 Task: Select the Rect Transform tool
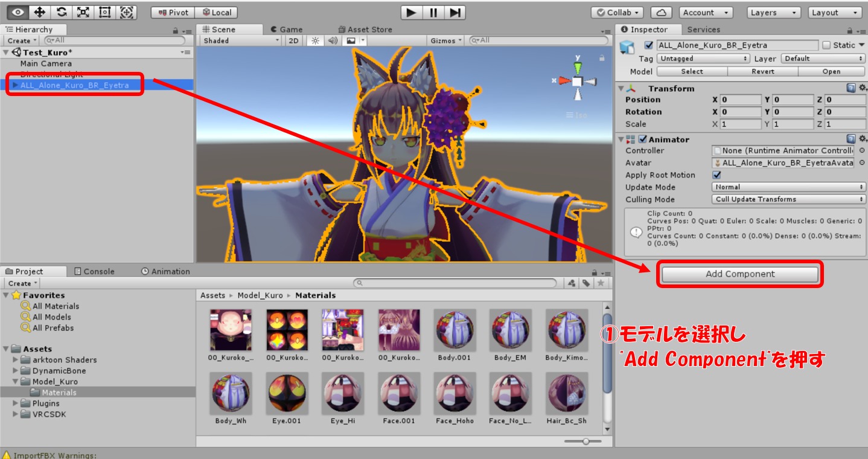pyautogui.click(x=105, y=12)
